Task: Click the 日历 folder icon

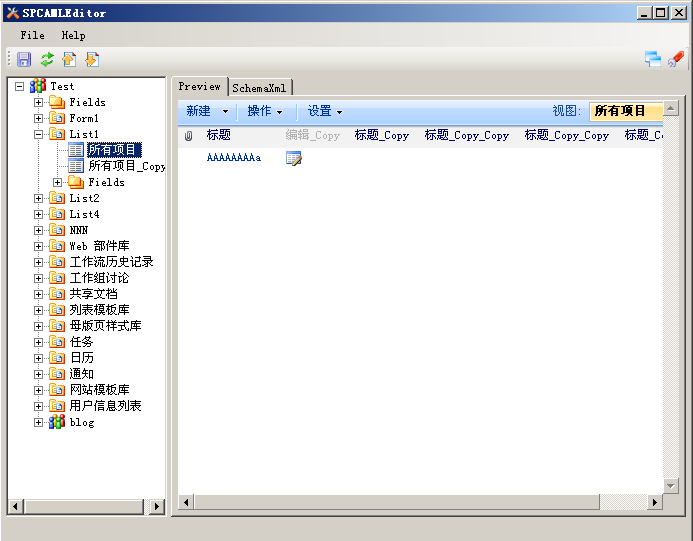Action: (x=57, y=357)
